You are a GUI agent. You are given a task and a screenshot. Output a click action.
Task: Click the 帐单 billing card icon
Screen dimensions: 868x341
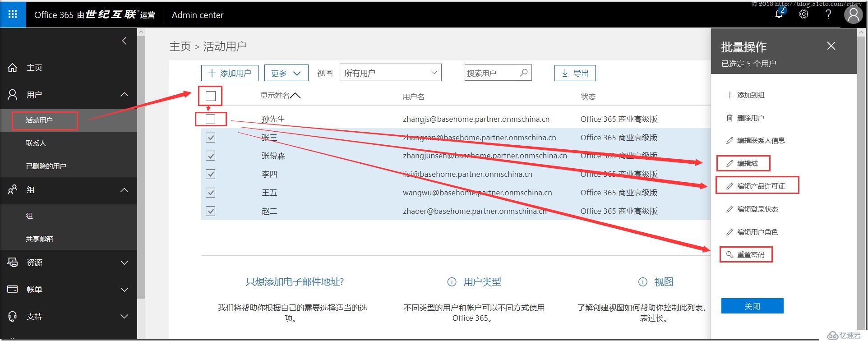coord(13,289)
